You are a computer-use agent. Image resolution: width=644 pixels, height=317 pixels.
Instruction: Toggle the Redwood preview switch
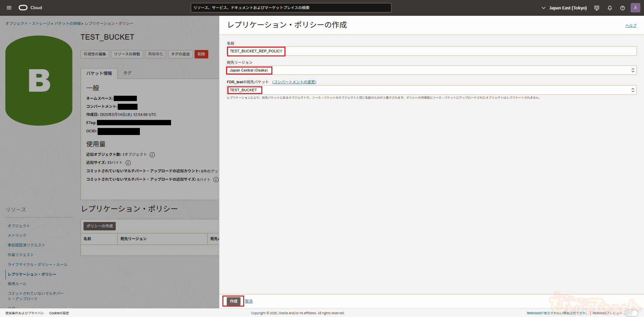point(631,313)
